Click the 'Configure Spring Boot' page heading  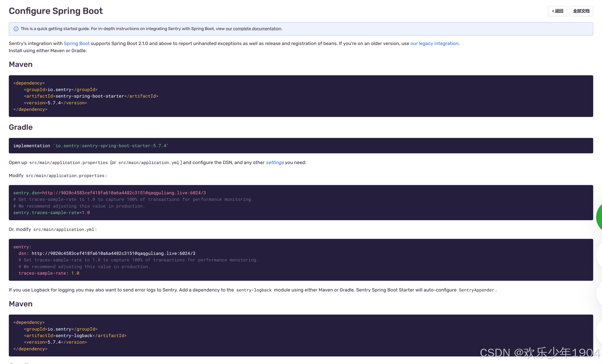(56, 11)
